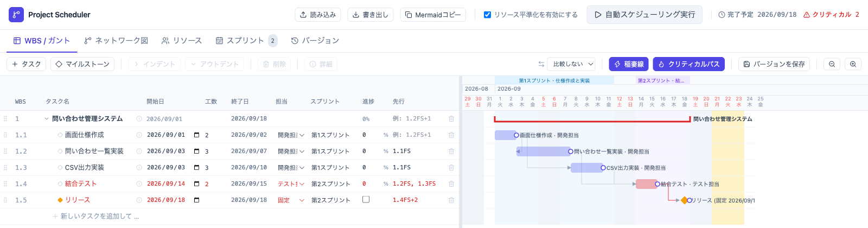Click 第1スプリント・仕様作成と実装 sprint band
868x228 pixels.
pyautogui.click(x=554, y=80)
